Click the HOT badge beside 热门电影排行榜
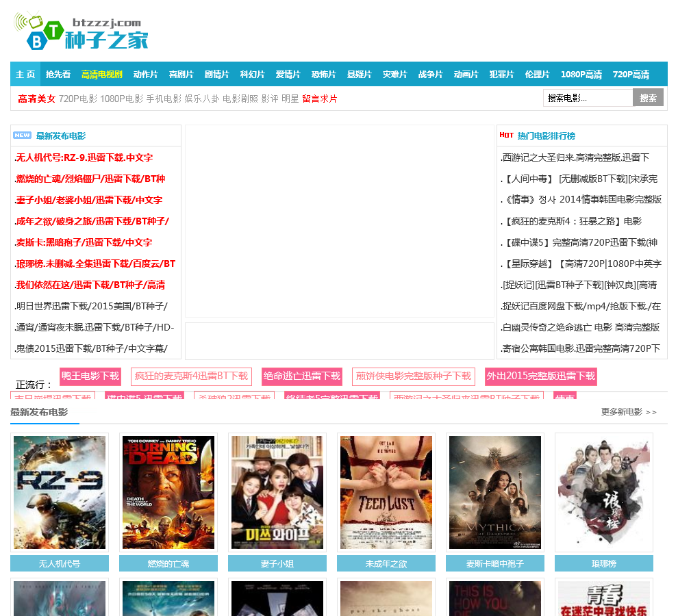This screenshot has height=616, width=678. coord(506,136)
